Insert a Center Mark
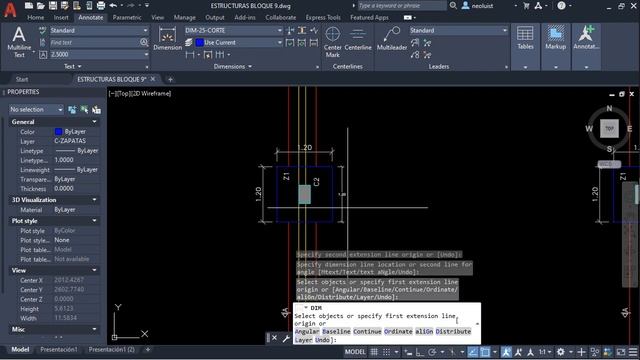 [333, 42]
